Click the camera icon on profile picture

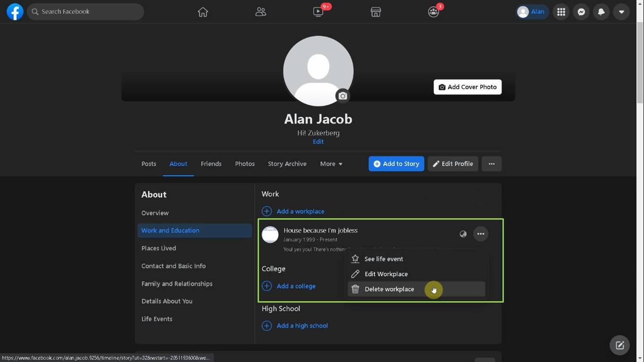(x=343, y=96)
